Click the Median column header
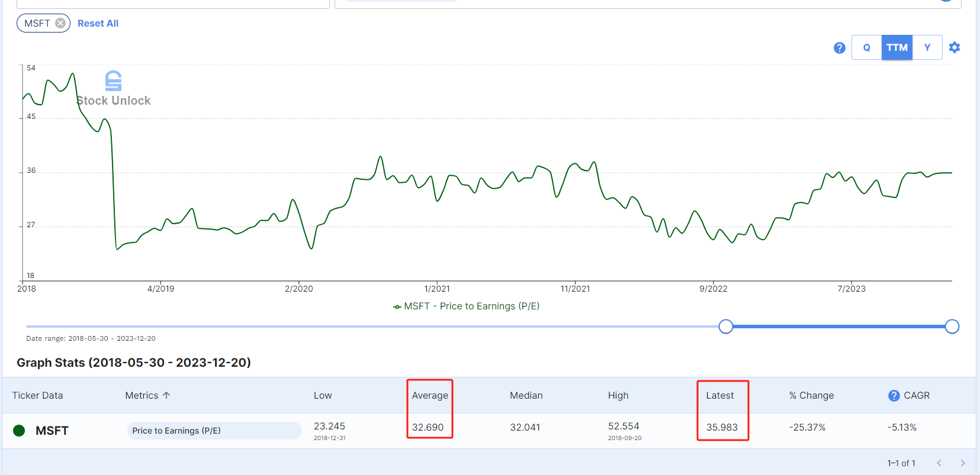The width and height of the screenshot is (980, 475). 526,395
